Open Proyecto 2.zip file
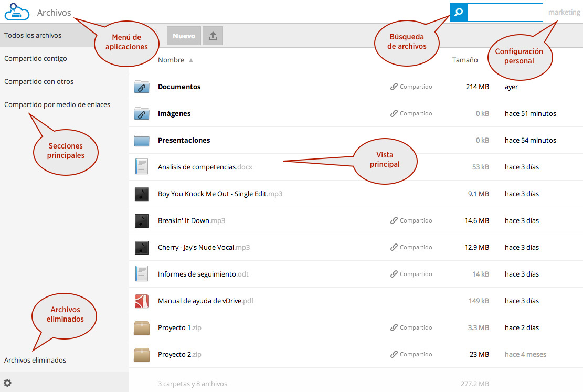 click(x=179, y=354)
